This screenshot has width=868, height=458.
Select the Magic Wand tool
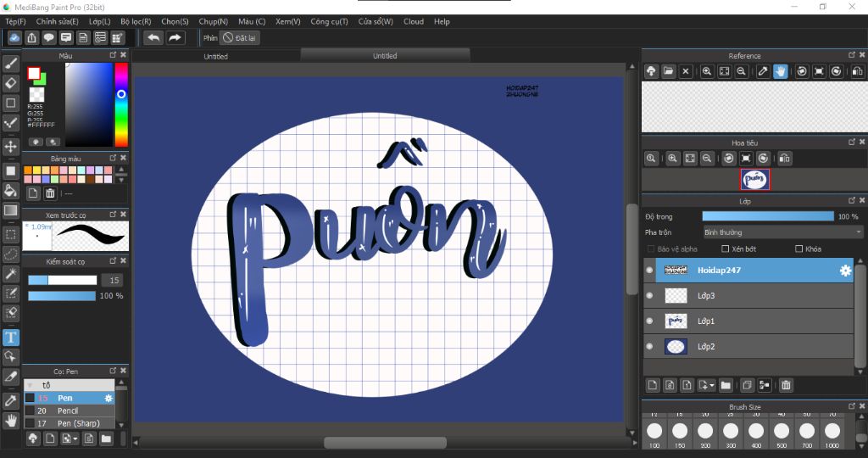10,274
